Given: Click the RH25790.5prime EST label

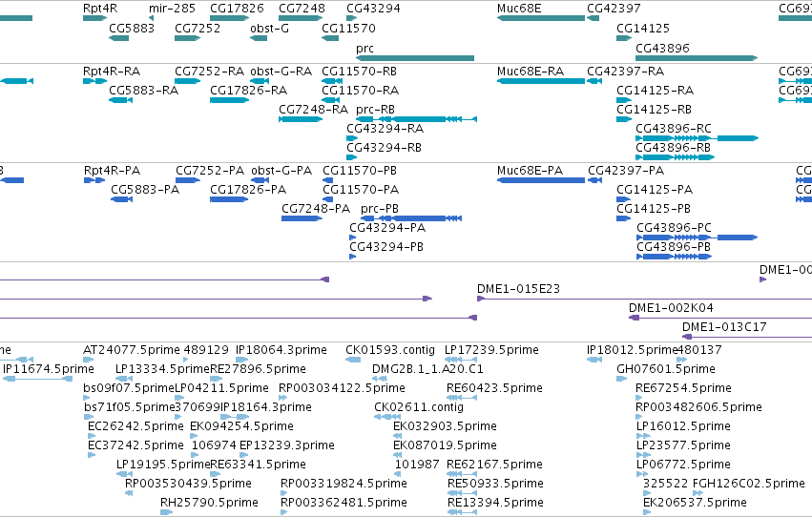Looking at the screenshot, I should (x=209, y=503).
